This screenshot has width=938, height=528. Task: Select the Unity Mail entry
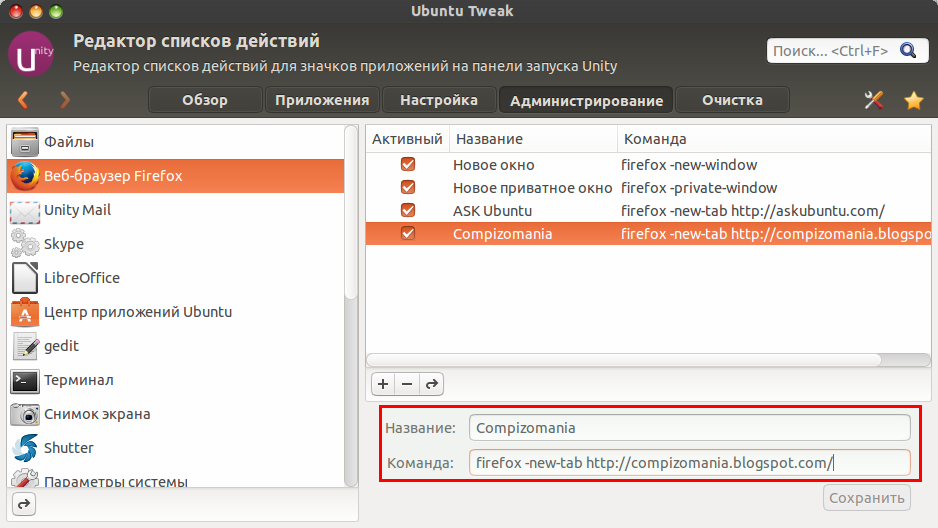pyautogui.click(x=176, y=210)
